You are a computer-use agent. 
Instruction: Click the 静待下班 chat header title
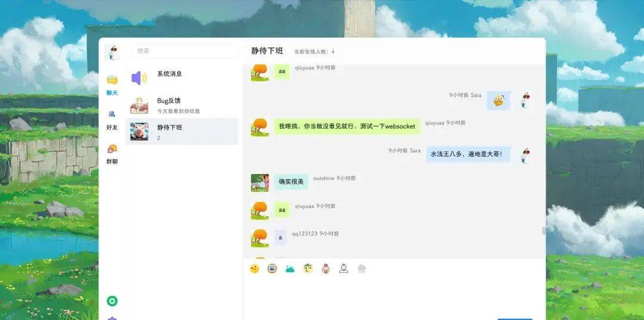pyautogui.click(x=267, y=51)
